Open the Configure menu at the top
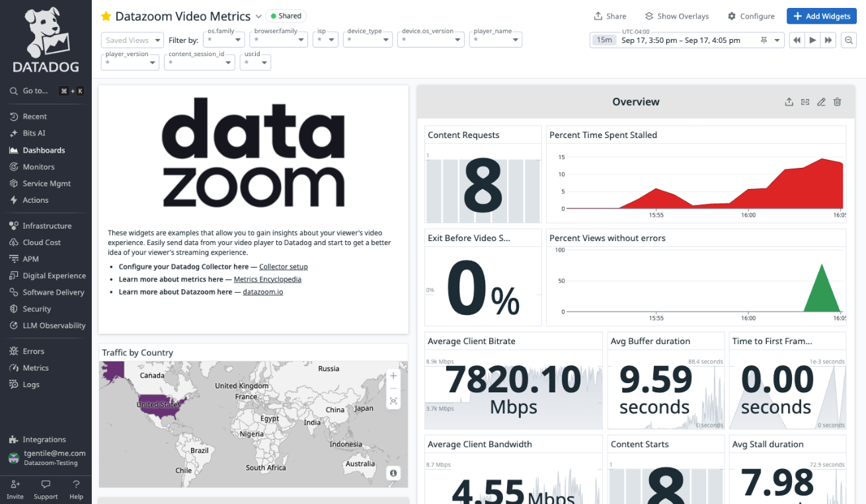Image resolution: width=866 pixels, height=504 pixels. 751,16
